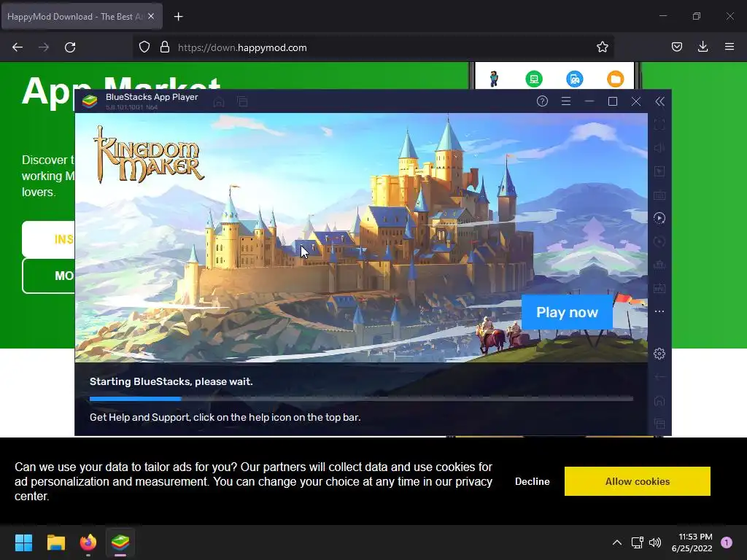The width and height of the screenshot is (747, 560).
Task: Click 'Starting BlueStacks, please wait.' text
Action: 171,381
